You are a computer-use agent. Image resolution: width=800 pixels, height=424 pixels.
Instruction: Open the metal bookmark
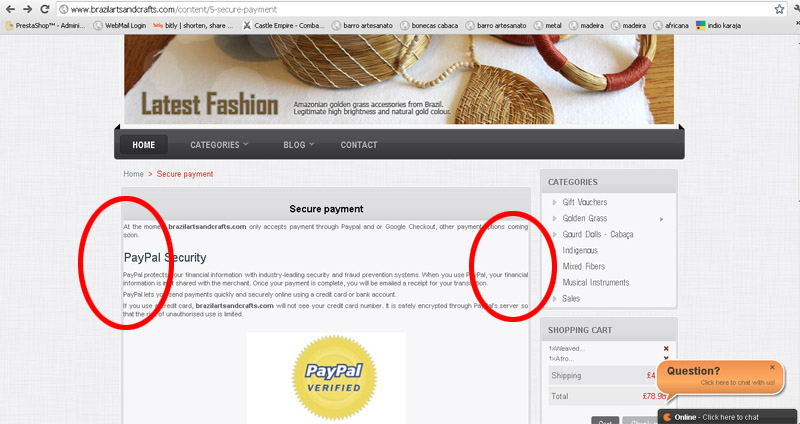[x=548, y=25]
